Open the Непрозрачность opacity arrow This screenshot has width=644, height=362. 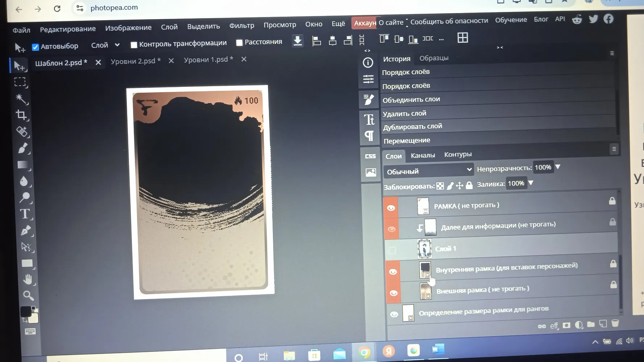pos(558,167)
